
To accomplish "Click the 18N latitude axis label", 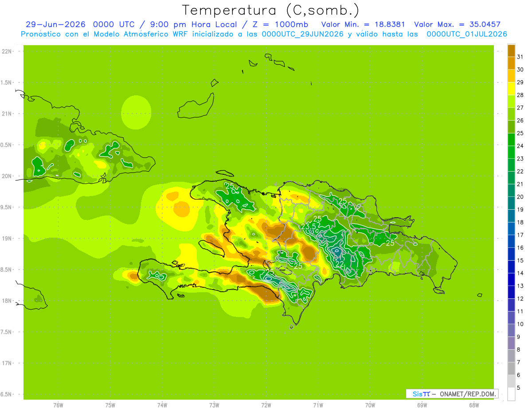I will [7, 301].
